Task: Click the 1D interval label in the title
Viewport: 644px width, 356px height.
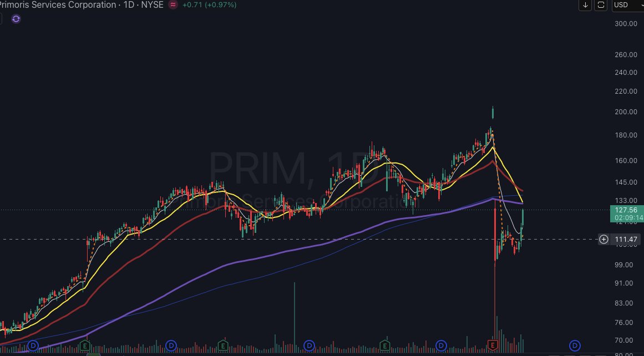Action: click(x=129, y=5)
